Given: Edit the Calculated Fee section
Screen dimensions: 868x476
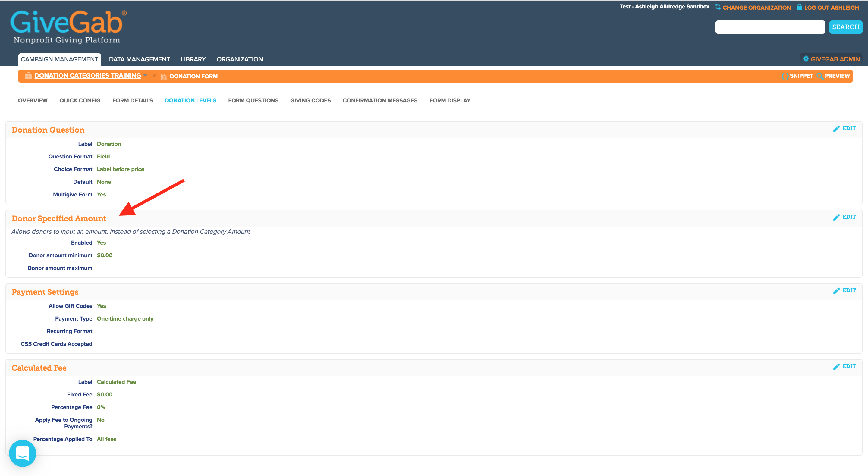Looking at the screenshot, I should (x=849, y=366).
